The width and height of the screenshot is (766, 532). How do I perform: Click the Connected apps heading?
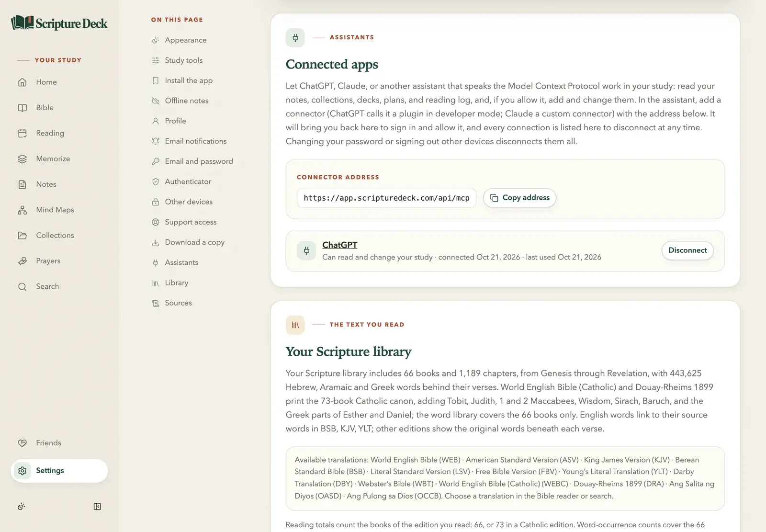coord(332,64)
